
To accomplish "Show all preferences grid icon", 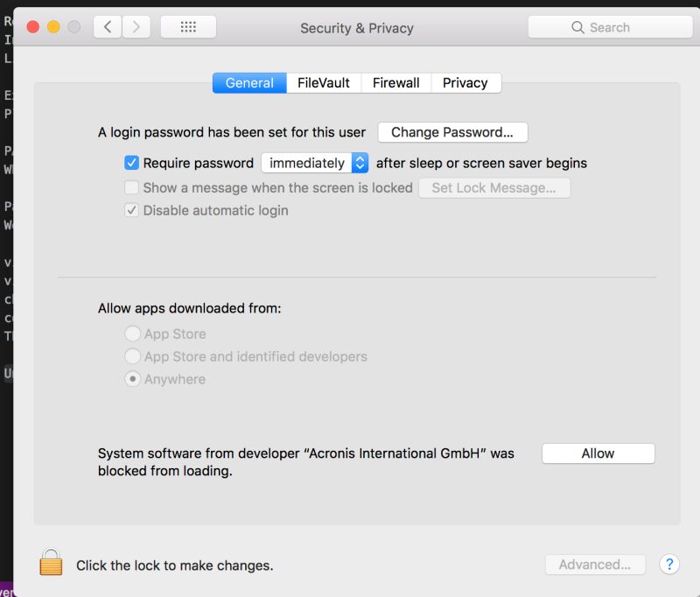I will coord(188,27).
